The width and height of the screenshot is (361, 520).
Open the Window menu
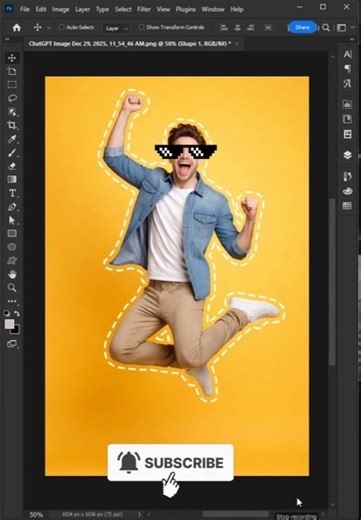click(x=213, y=9)
